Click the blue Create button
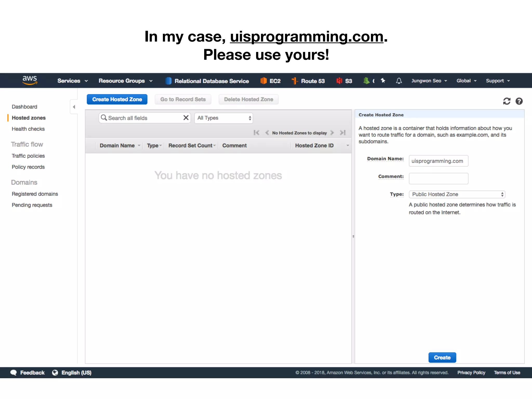 (442, 358)
